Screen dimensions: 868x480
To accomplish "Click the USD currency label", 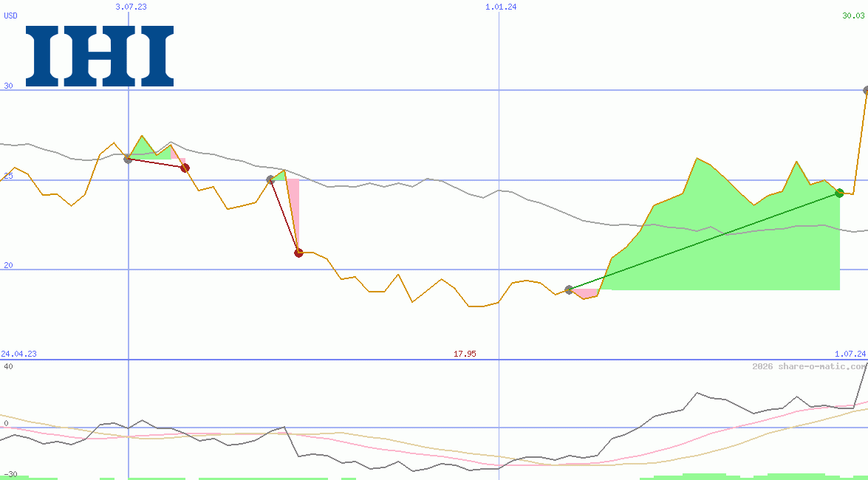I will pyautogui.click(x=10, y=16).
